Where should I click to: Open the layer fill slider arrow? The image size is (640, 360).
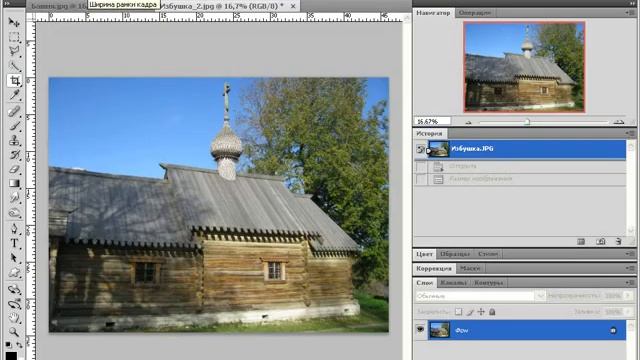coord(628,312)
